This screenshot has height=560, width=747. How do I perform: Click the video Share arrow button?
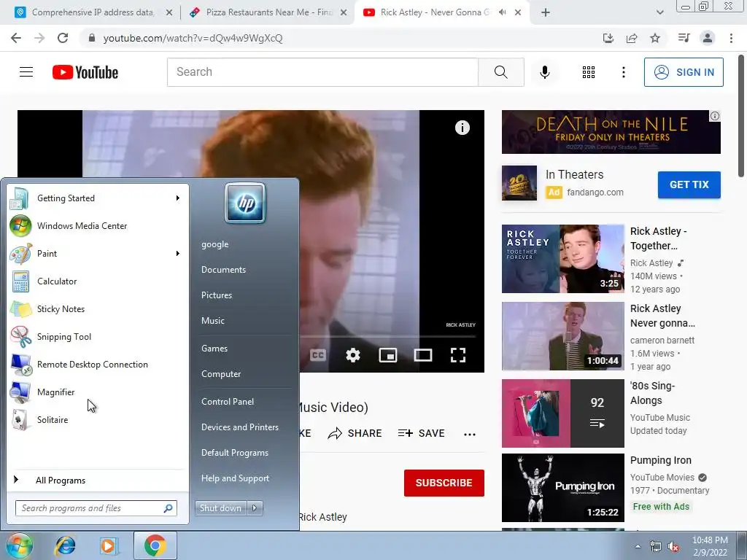(x=355, y=433)
